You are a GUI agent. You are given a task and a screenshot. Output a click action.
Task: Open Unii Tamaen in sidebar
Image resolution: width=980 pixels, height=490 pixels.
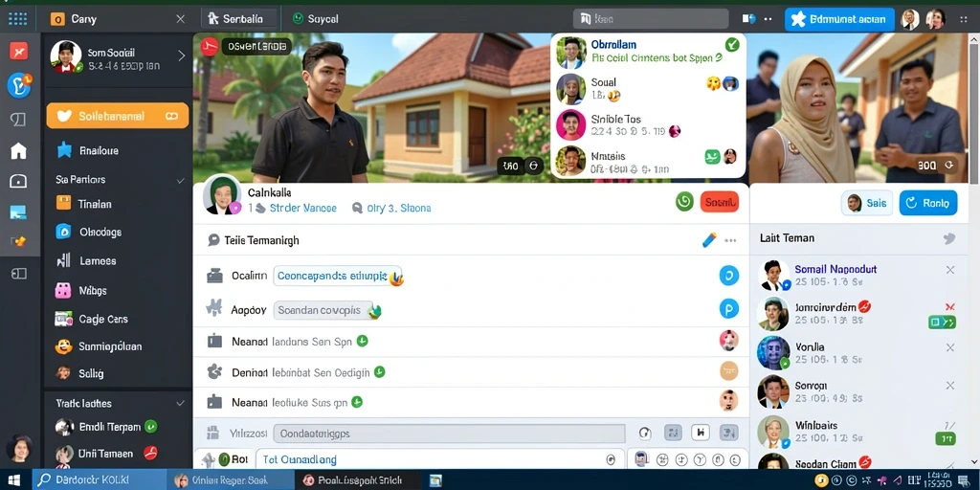point(105,454)
